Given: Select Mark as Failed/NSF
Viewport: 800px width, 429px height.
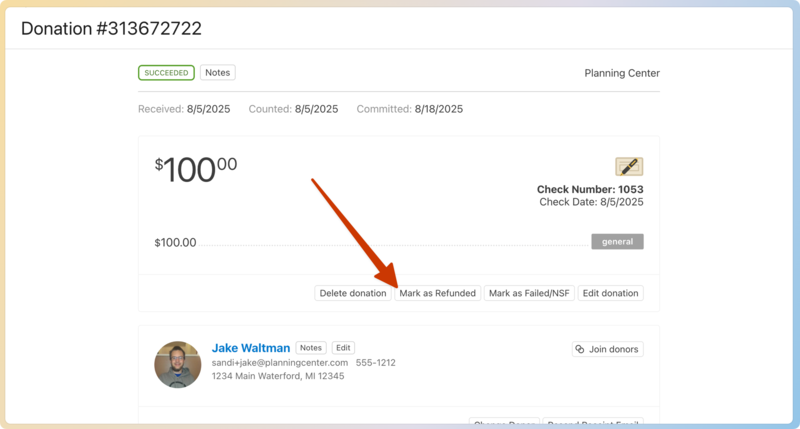Looking at the screenshot, I should (x=529, y=293).
